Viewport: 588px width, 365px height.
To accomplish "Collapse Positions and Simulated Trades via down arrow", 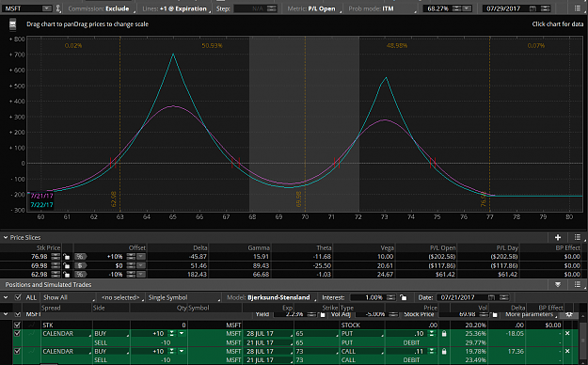I will pyautogui.click(x=558, y=285).
